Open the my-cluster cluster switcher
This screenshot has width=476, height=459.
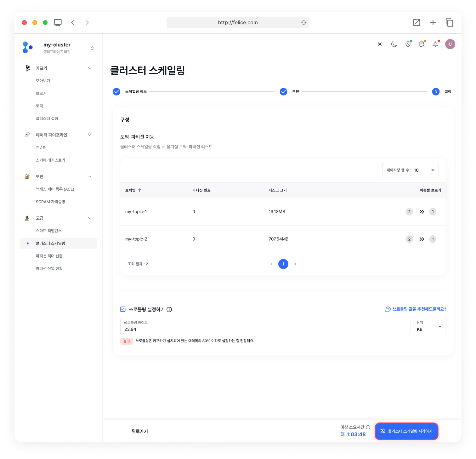92,48
